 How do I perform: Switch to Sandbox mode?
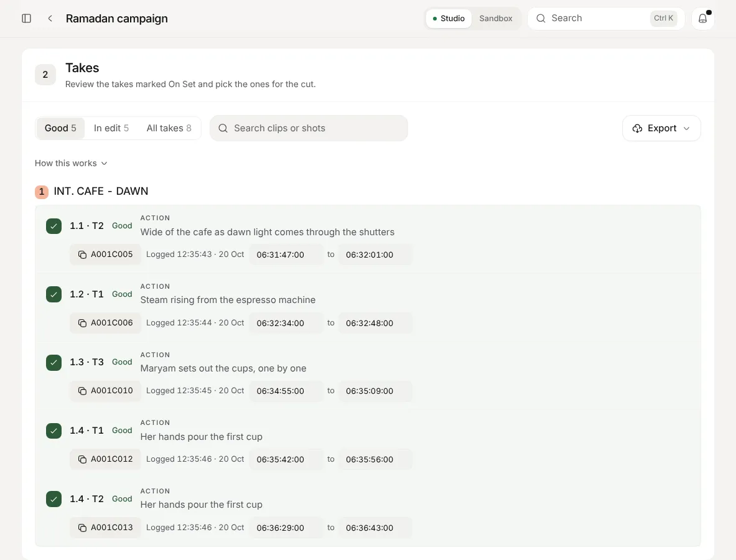click(x=496, y=18)
